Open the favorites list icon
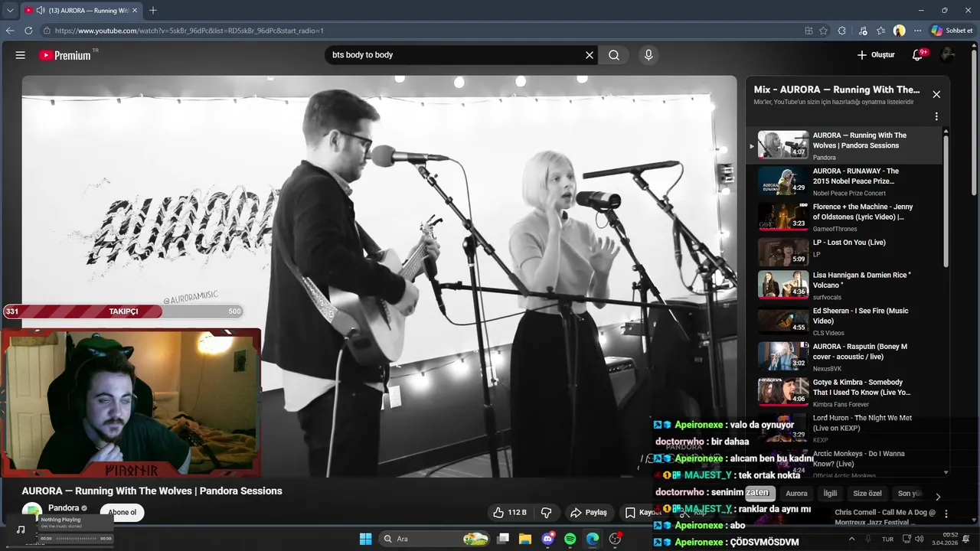The height and width of the screenshot is (551, 980). tap(881, 31)
